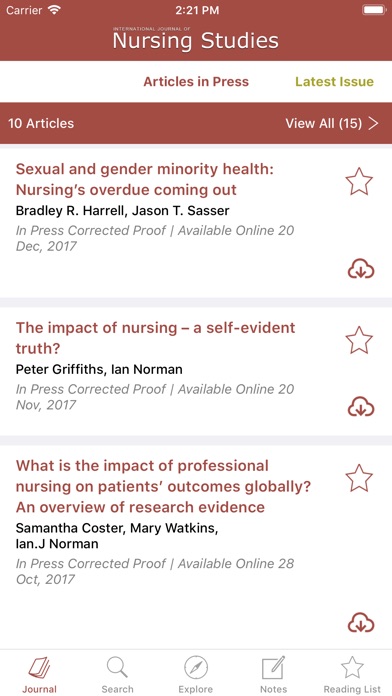Star The impact of nursing article
Image resolution: width=392 pixels, height=696 pixels.
tap(359, 340)
